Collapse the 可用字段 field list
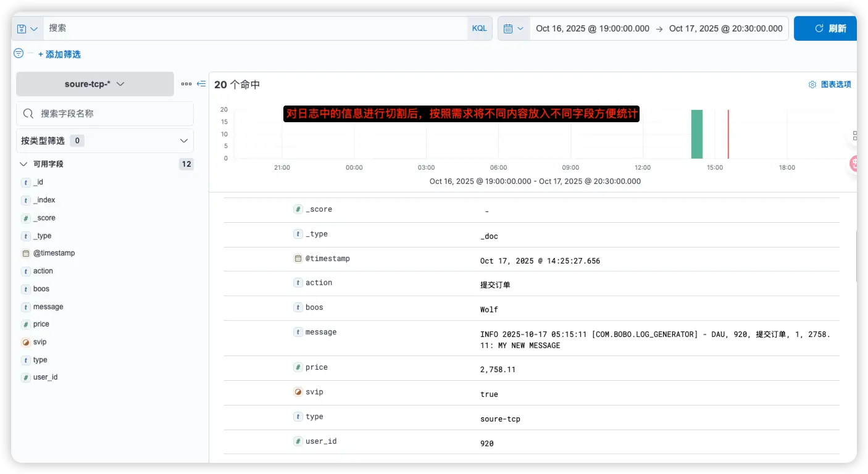The image size is (868, 474). (23, 164)
